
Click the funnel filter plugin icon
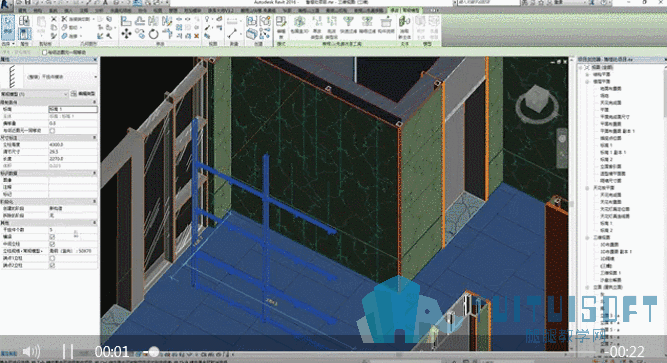point(348,21)
